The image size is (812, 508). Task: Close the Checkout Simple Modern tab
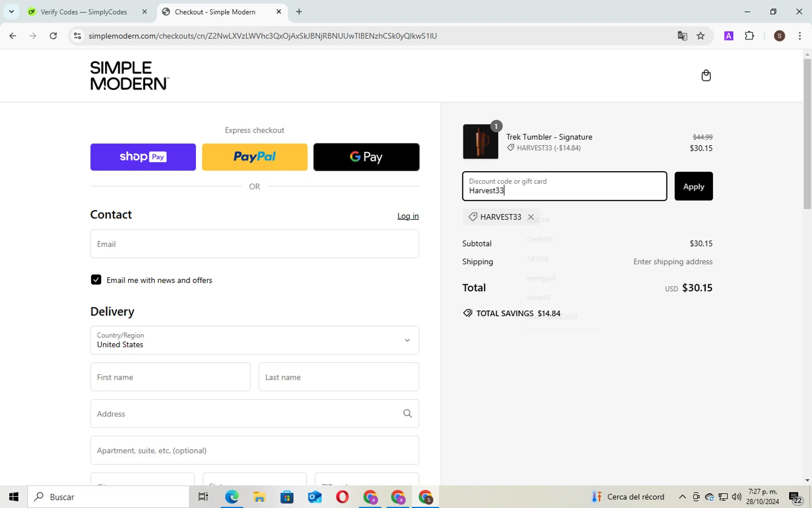click(279, 11)
